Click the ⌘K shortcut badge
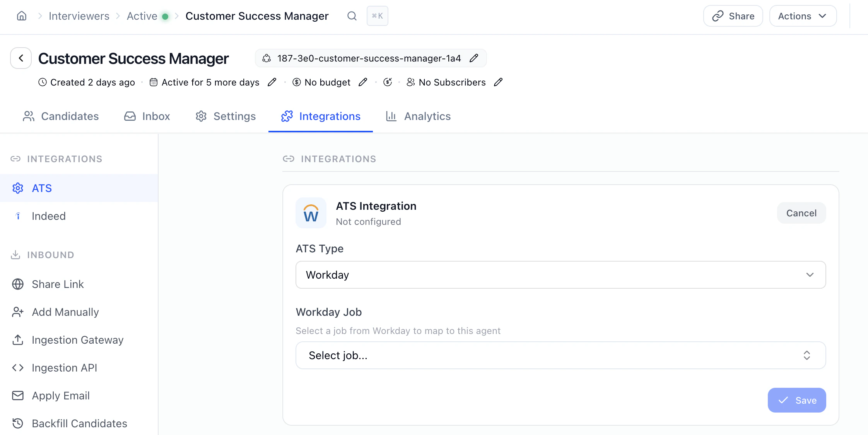Screen dimensions: 868x435 pos(377,16)
